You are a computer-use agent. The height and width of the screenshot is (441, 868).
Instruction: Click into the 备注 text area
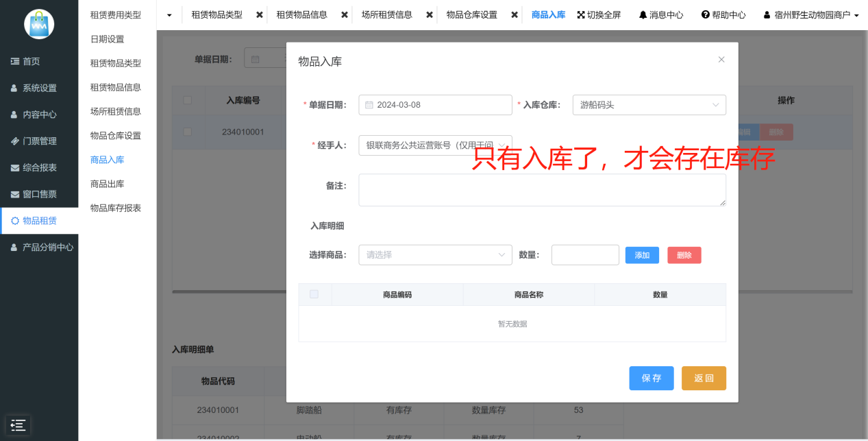tap(541, 190)
